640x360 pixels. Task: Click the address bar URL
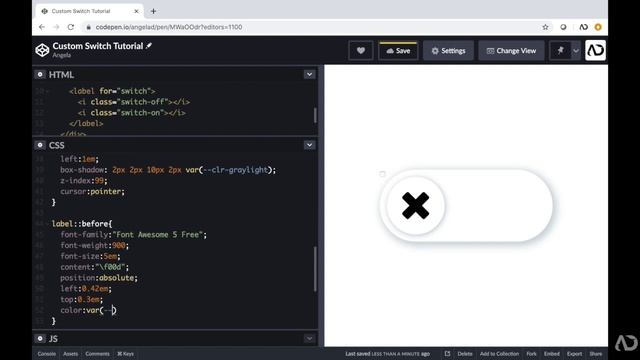click(169, 27)
